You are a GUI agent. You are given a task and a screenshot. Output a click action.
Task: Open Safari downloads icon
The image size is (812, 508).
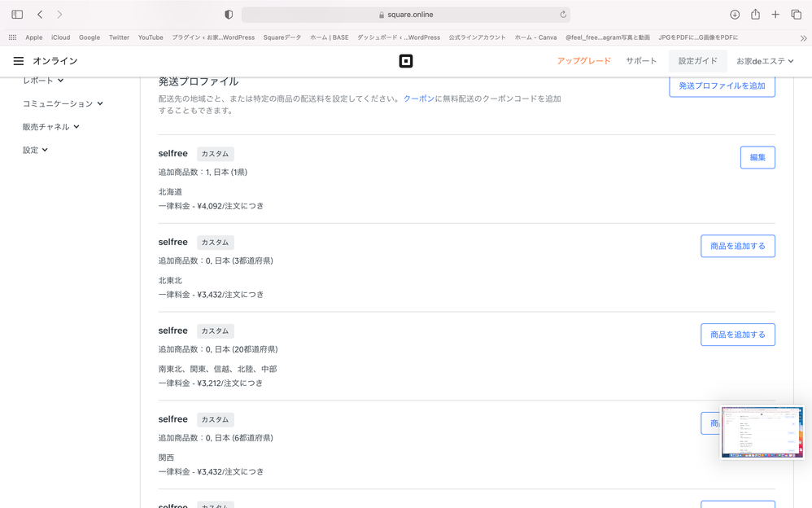coord(734,15)
